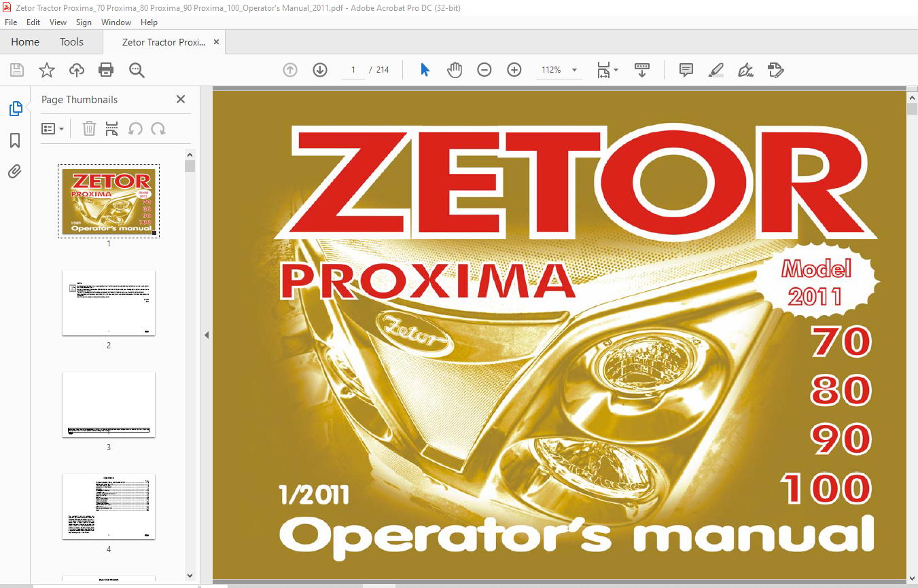Screen dimensions: 918x588
Task: Open the Bookmarks sidebar panel
Action: click(15, 141)
